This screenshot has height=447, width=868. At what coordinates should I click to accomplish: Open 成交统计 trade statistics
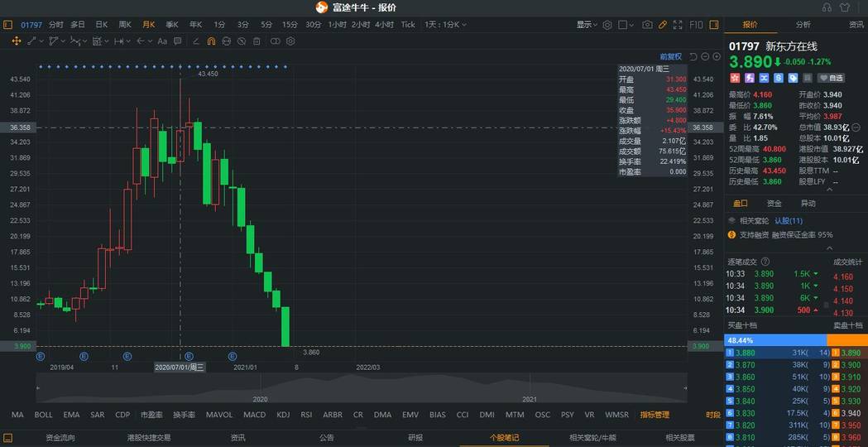(847, 262)
